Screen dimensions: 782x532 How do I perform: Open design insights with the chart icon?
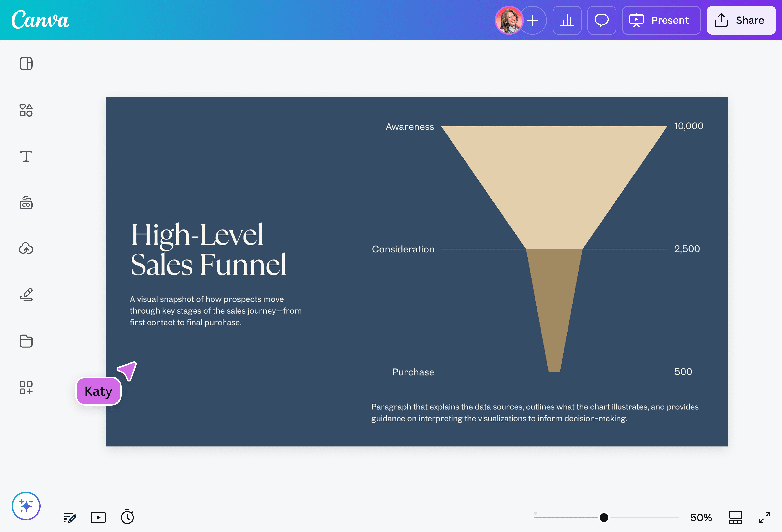pos(567,20)
